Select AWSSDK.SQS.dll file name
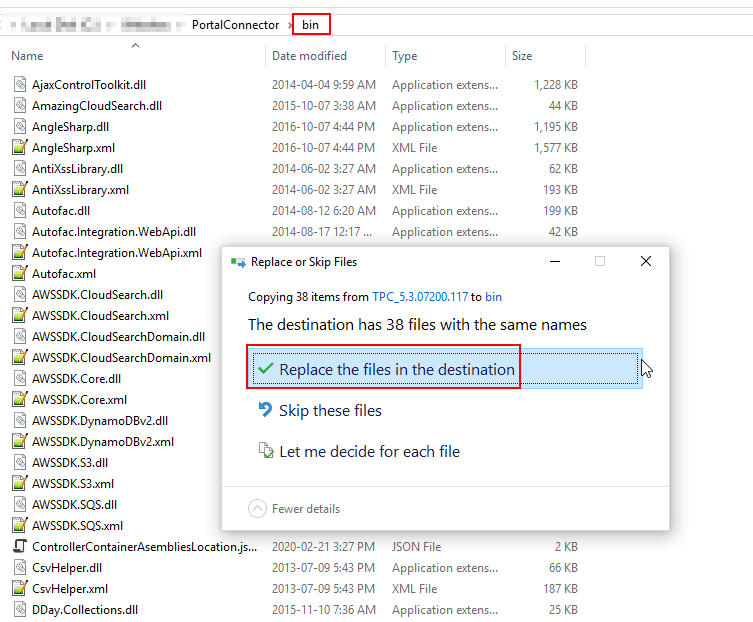753x622 pixels. pyautogui.click(x=74, y=505)
